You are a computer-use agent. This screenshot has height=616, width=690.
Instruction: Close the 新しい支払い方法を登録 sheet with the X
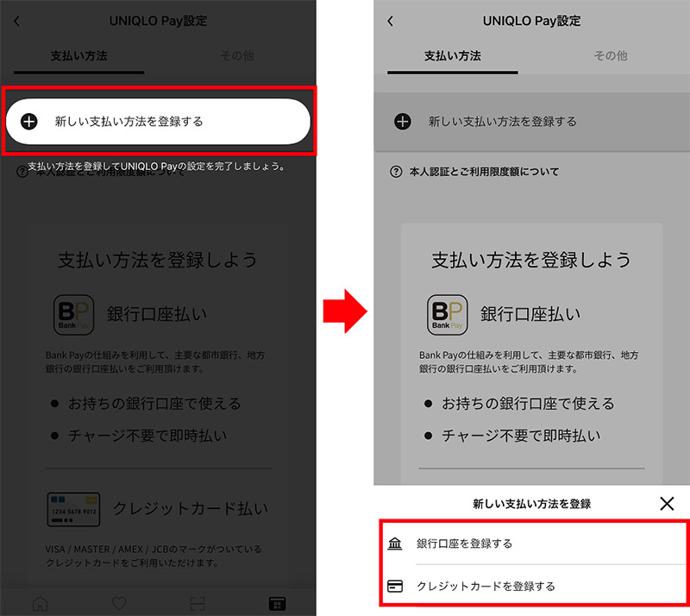point(667,503)
